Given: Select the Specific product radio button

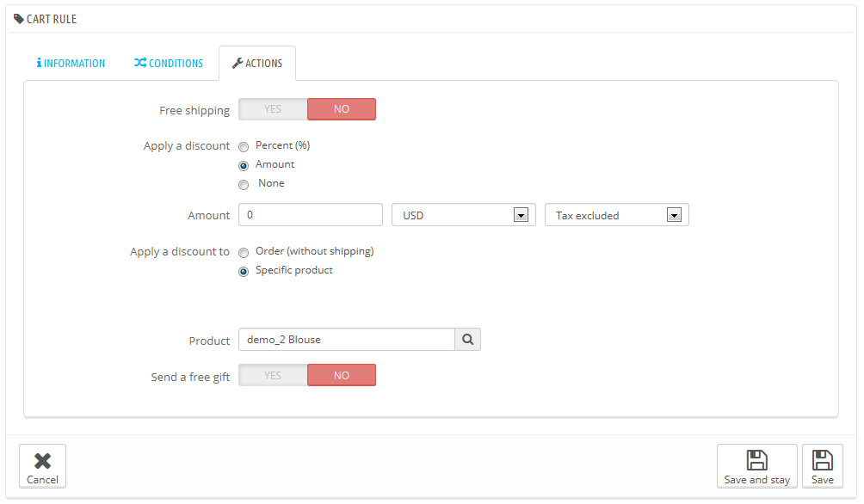Looking at the screenshot, I should pos(244,271).
